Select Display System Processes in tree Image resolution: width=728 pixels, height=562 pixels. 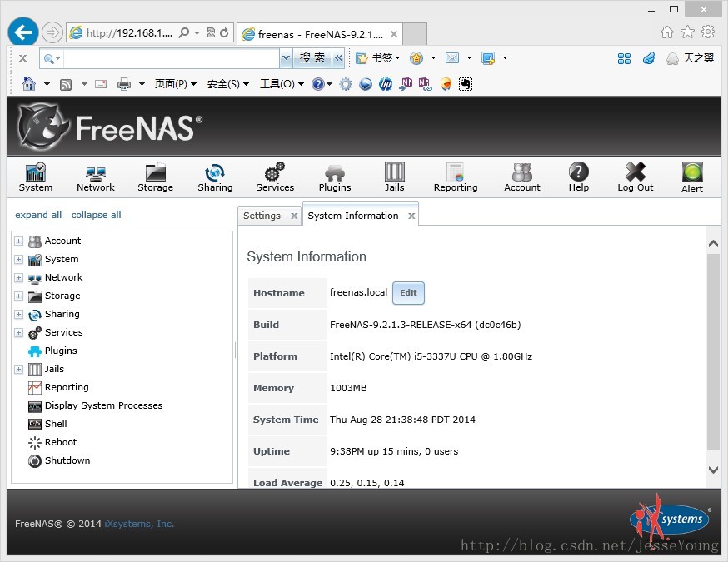click(x=103, y=405)
